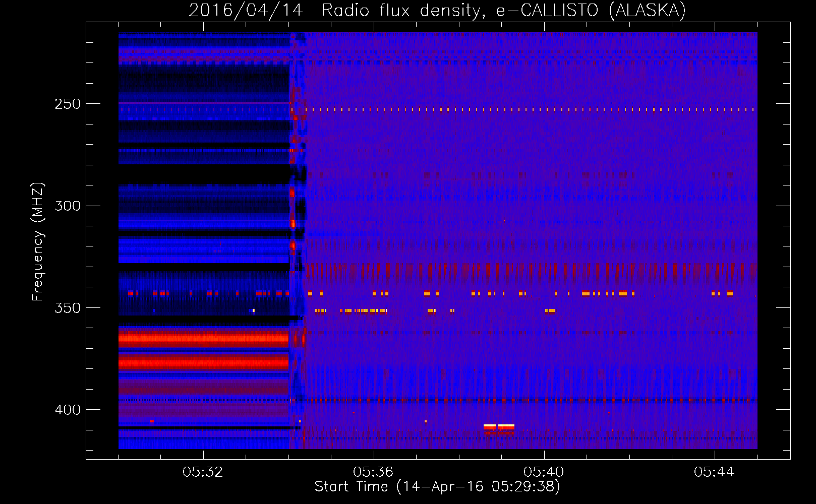Click the Start Time axis label
816x504 pixels.
pyautogui.click(x=437, y=487)
